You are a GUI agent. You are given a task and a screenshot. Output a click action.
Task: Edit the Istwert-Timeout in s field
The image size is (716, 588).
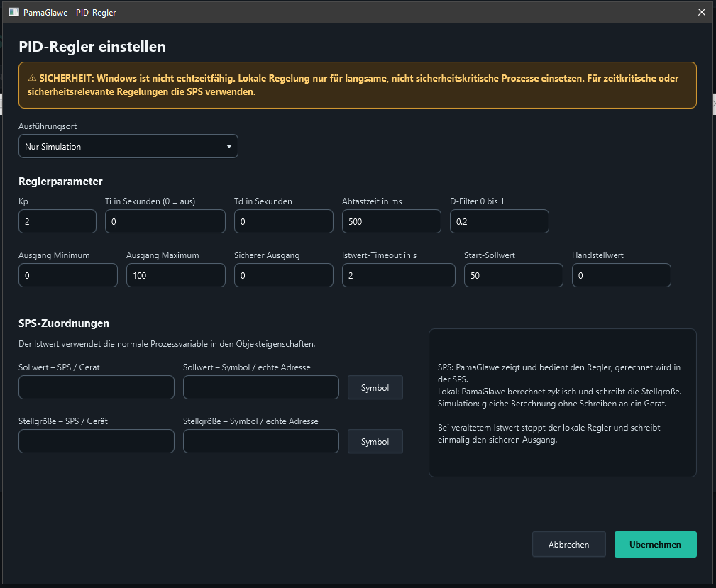coord(399,275)
